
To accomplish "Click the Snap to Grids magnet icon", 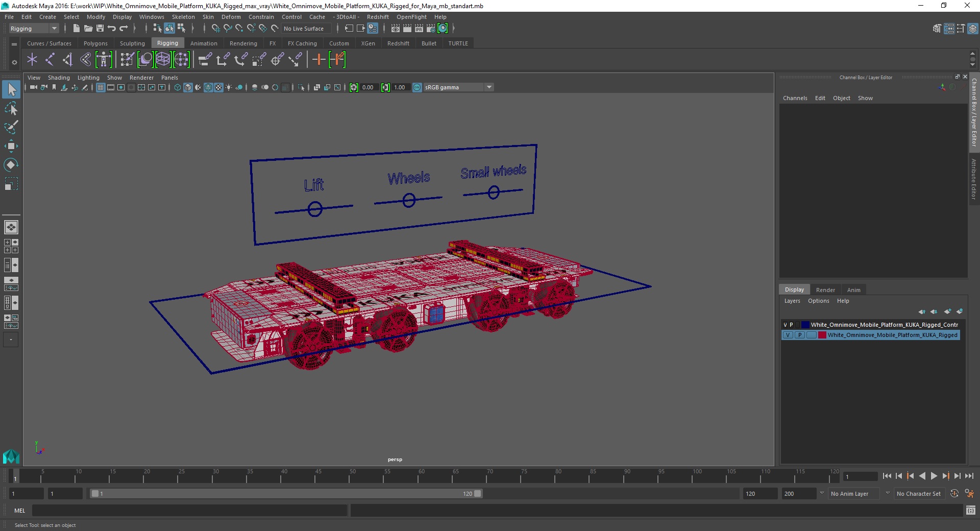I will [215, 29].
